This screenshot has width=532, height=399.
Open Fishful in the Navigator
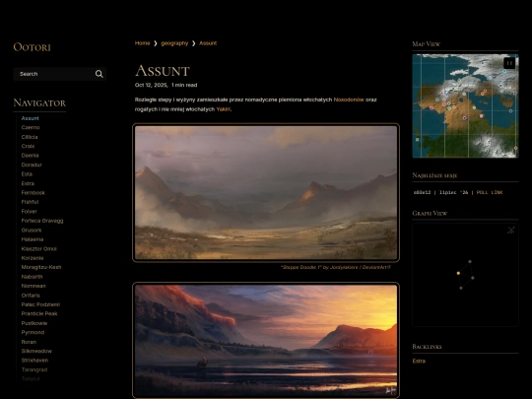coord(30,202)
